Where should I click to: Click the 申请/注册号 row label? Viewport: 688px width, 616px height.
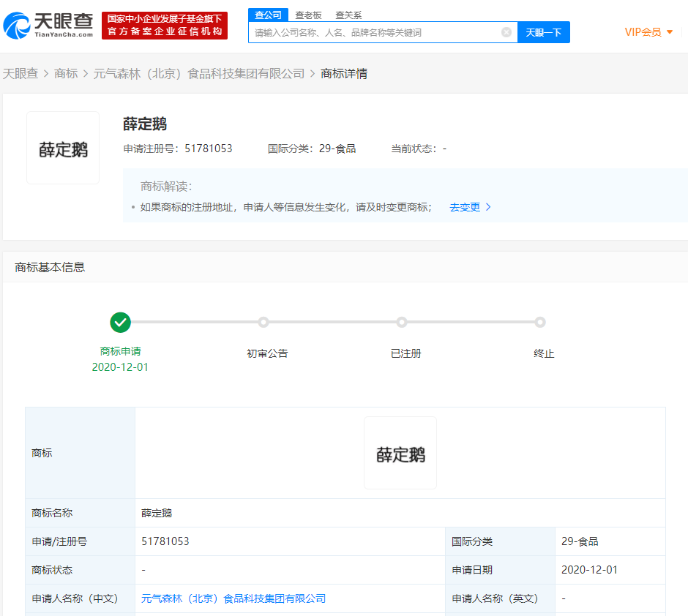(x=59, y=541)
